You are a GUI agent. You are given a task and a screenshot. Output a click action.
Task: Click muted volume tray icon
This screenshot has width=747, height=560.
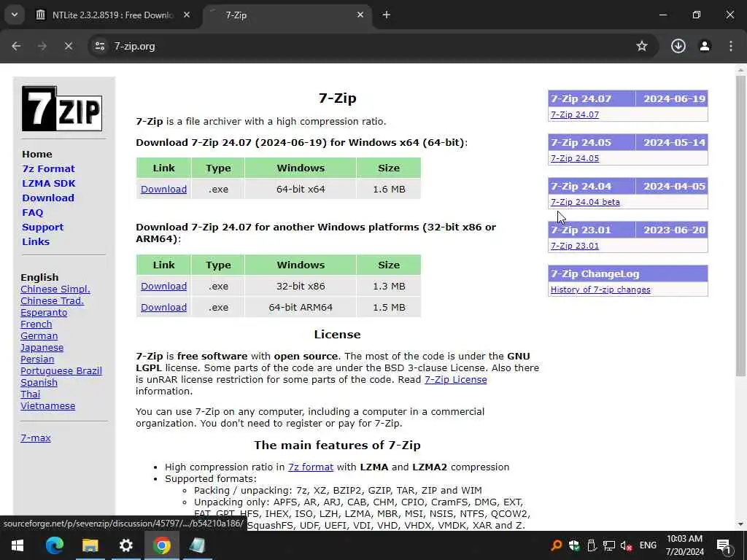[627, 545]
